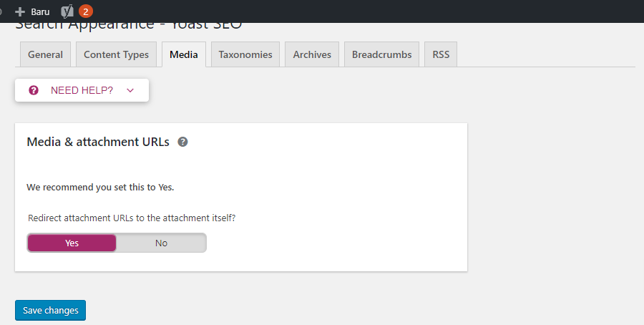Expand the NEED HELP chevron arrow

pos(130,90)
